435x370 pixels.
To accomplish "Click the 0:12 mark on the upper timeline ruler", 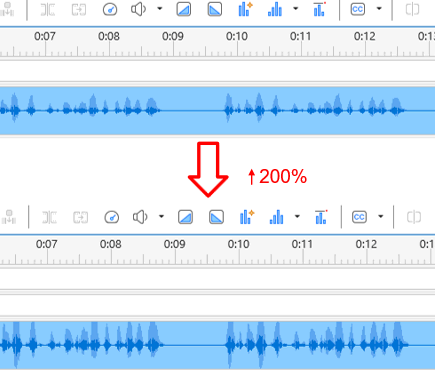I will [365, 36].
